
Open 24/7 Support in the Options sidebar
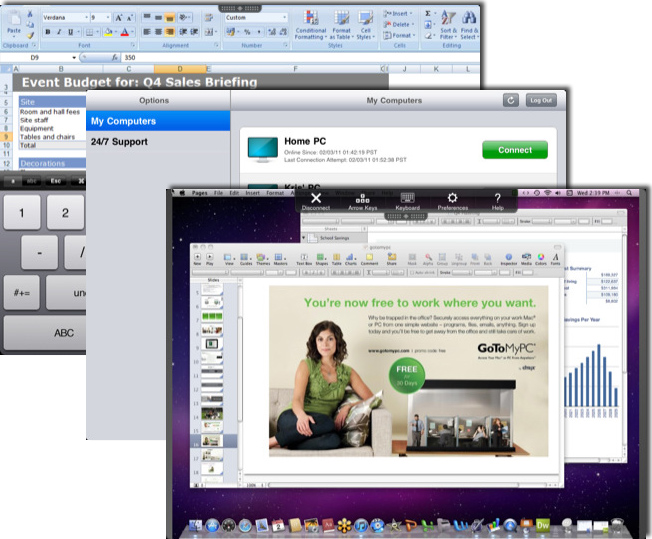coord(158,142)
